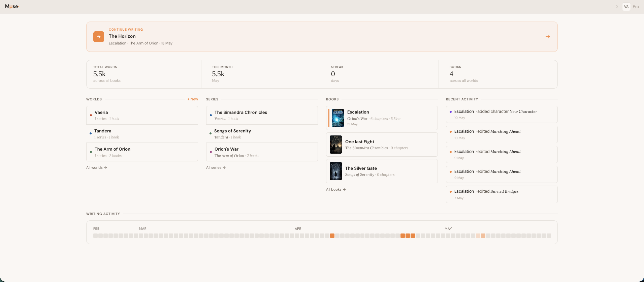The width and height of the screenshot is (644, 282).
Task: Open activity: added character New Character
Action: [x=502, y=115]
